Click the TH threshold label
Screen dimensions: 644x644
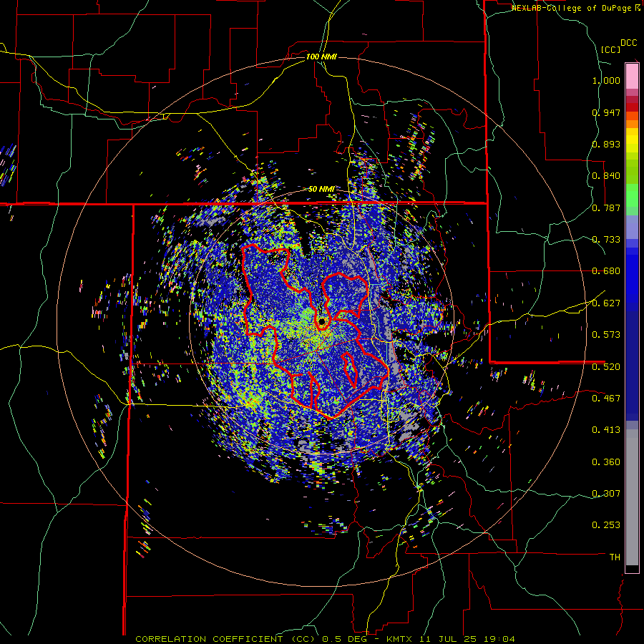[x=615, y=557]
